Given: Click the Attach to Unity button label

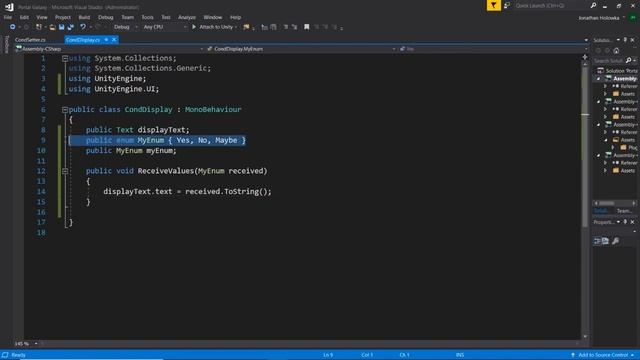Looking at the screenshot, I should (x=216, y=27).
